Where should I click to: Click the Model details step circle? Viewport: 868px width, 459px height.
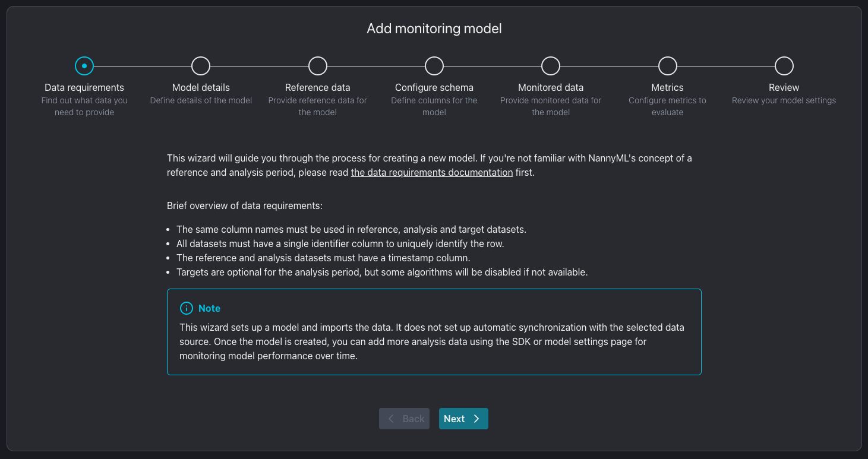[x=201, y=66]
